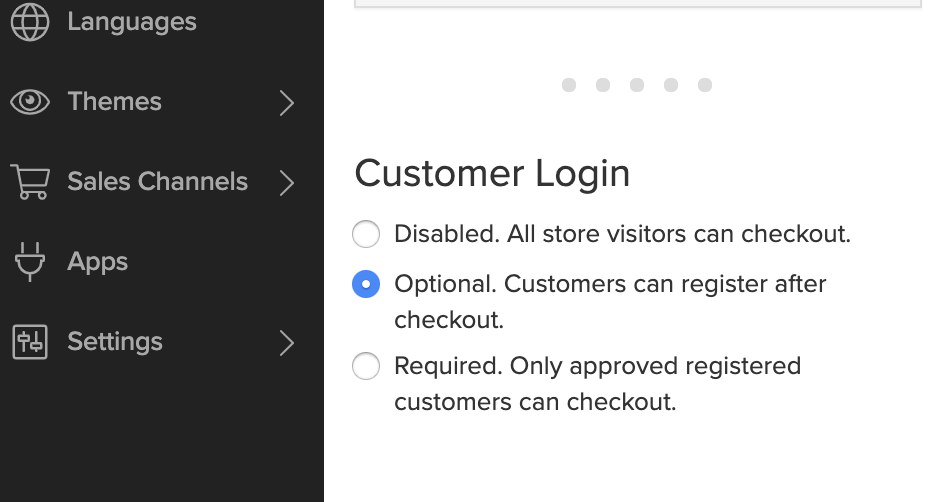The image size is (946, 502).
Task: Jump to the third carousel pagination dot
Action: (x=636, y=85)
